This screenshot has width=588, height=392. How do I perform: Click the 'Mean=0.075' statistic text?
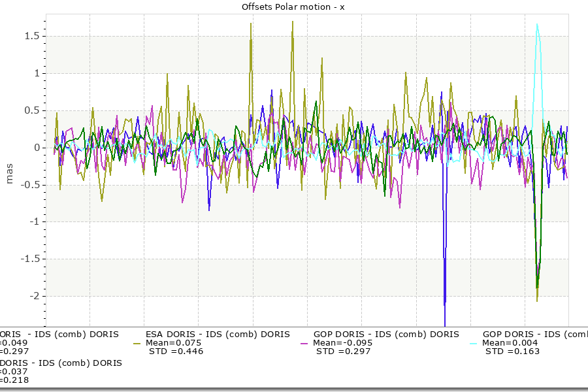173,343
